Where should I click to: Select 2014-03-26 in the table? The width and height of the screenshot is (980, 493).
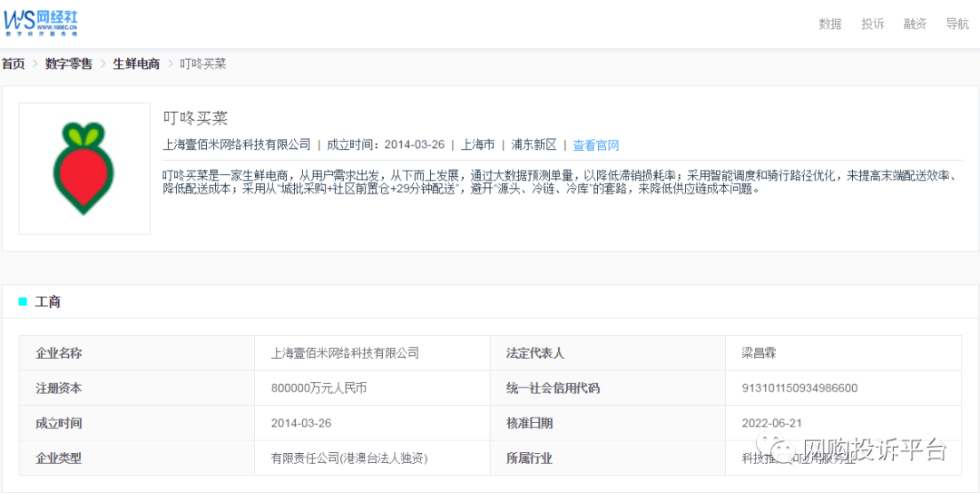[372, 423]
